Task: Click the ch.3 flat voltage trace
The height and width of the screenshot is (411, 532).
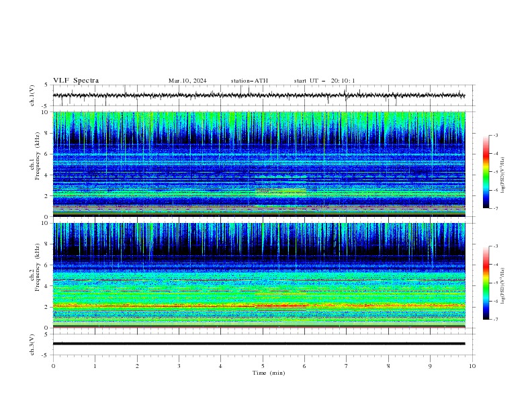Action: [x=259, y=344]
